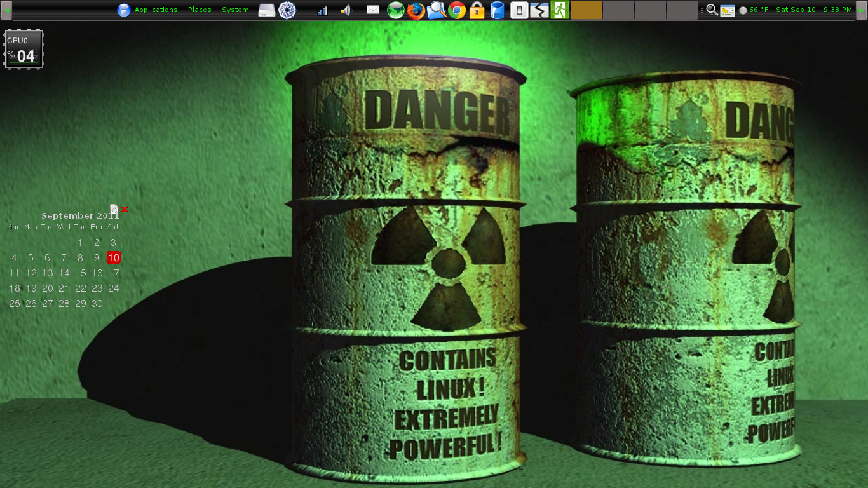Click the green exit/logout icon
This screenshot has height=488, width=868.
(x=559, y=10)
